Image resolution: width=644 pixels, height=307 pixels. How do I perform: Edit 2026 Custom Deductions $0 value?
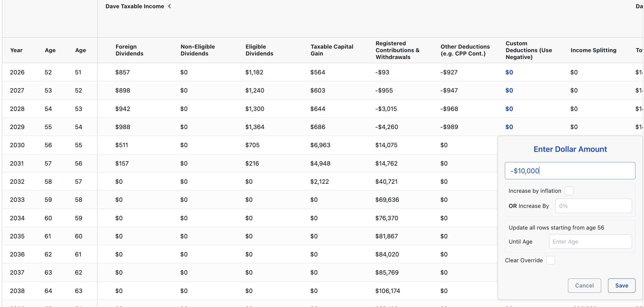(x=509, y=72)
